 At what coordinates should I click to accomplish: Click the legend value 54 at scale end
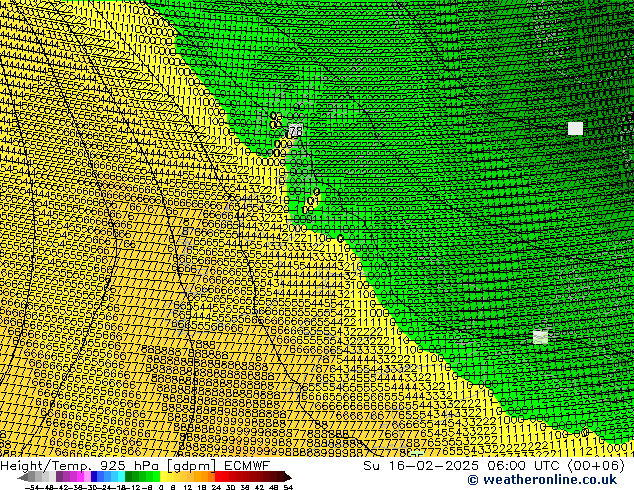(288, 486)
